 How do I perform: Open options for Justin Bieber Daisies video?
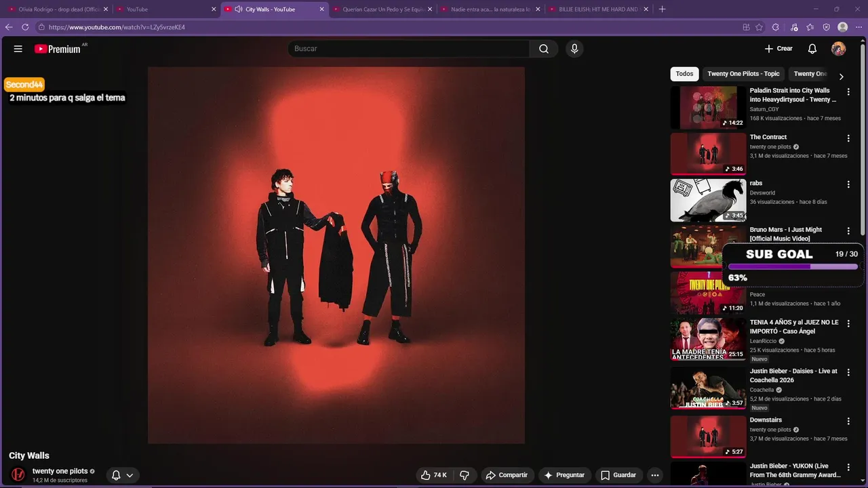[848, 372]
